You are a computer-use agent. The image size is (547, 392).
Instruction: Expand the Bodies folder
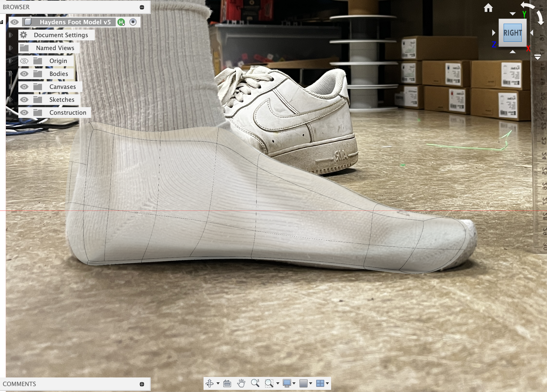click(x=10, y=74)
